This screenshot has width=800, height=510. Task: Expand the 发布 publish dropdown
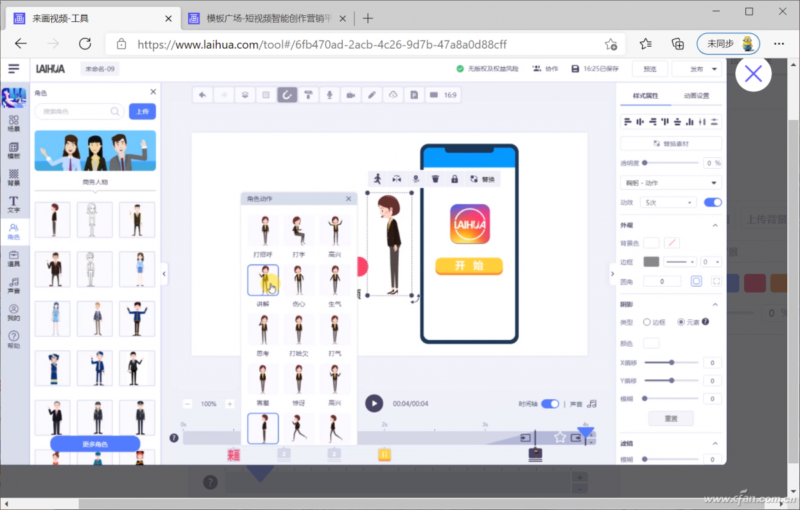[695, 68]
